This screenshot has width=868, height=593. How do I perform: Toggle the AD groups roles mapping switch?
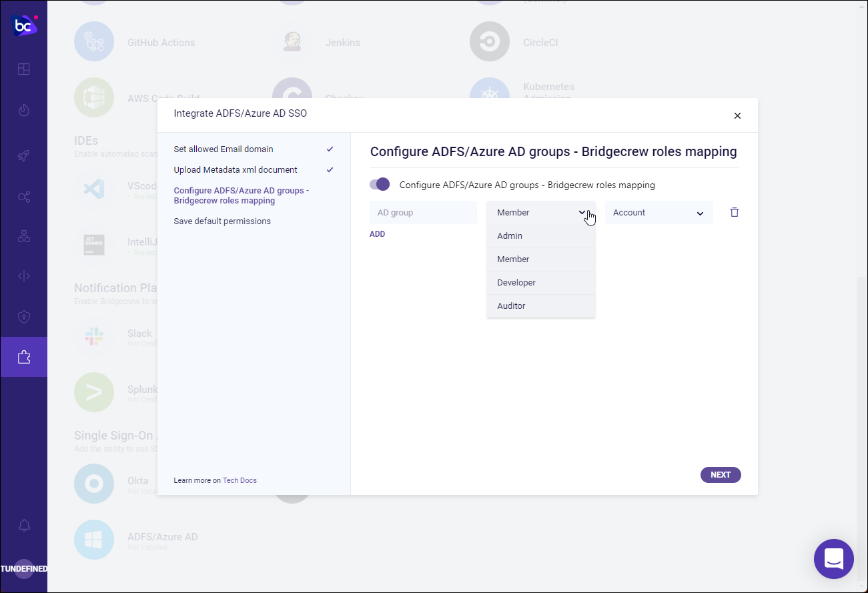(x=380, y=184)
